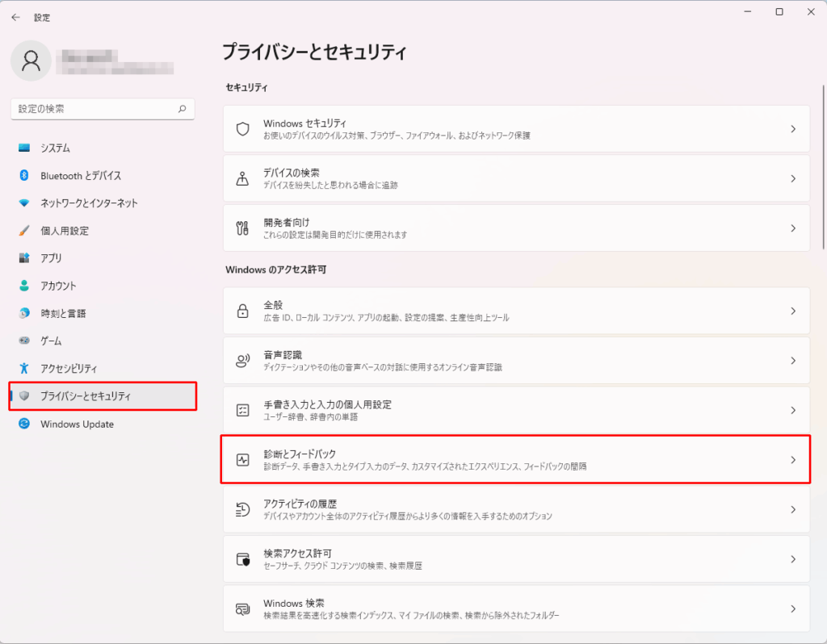Click the 全般 padlock icon
This screenshot has width=827, height=644.
(x=242, y=311)
